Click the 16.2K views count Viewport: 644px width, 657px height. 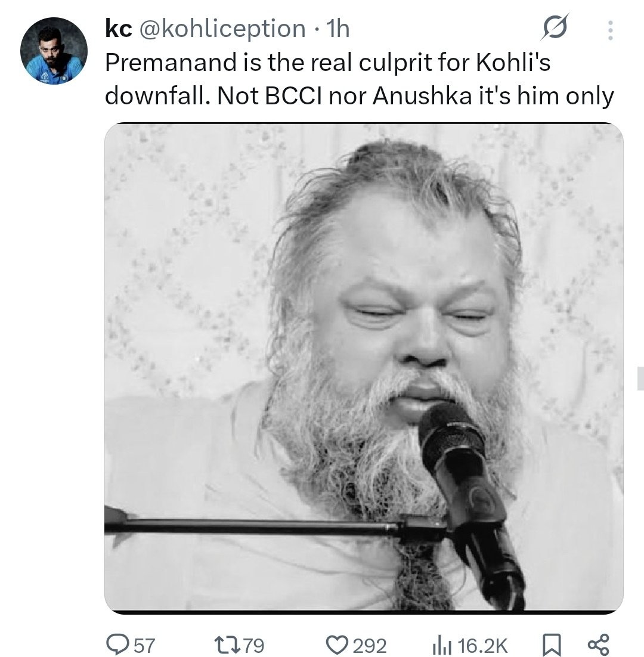tap(484, 645)
